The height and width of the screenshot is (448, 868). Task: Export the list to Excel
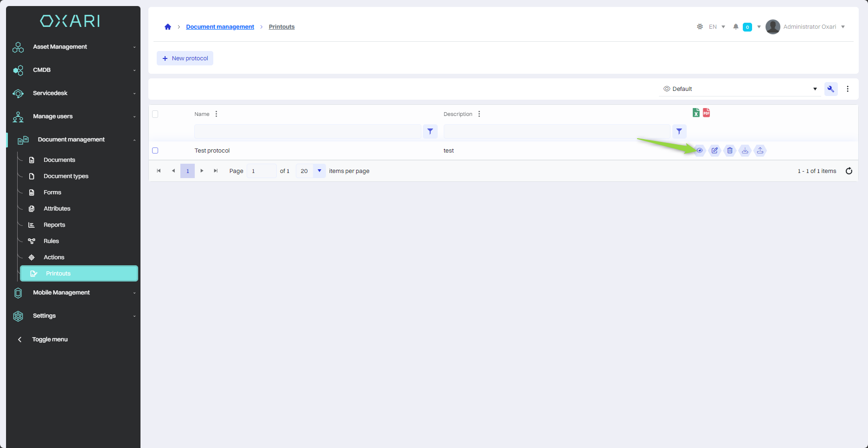click(696, 113)
